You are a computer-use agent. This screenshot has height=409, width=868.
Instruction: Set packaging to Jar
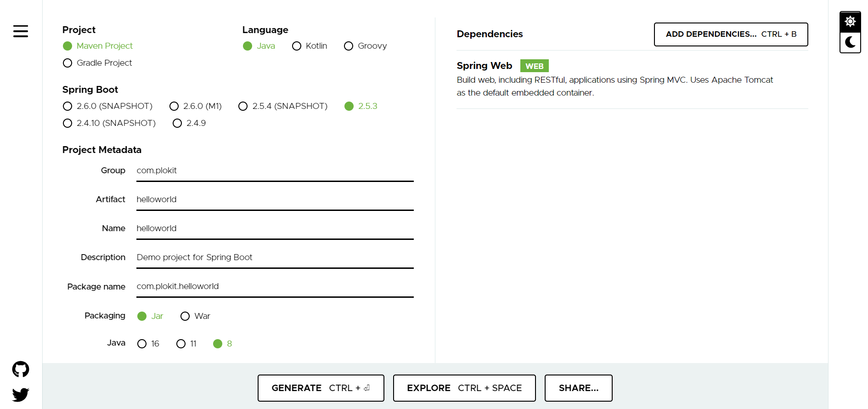click(x=150, y=316)
